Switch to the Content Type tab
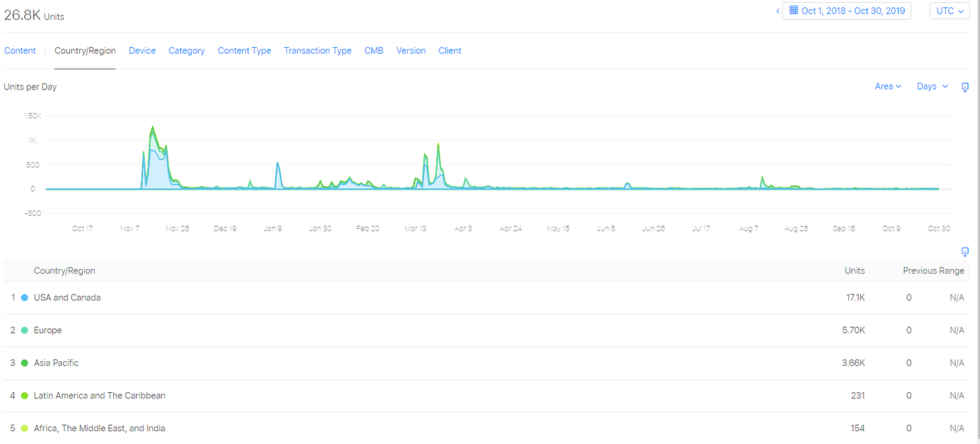The image size is (980, 444). coord(244,50)
